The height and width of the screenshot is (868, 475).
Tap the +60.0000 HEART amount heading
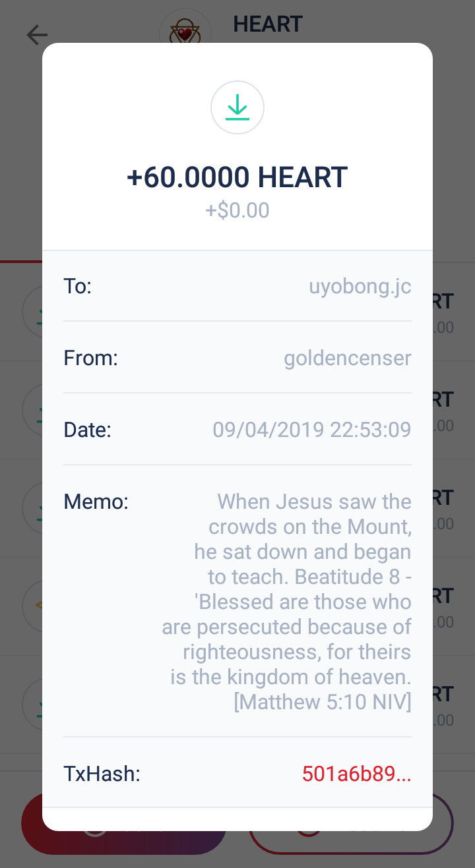237,177
